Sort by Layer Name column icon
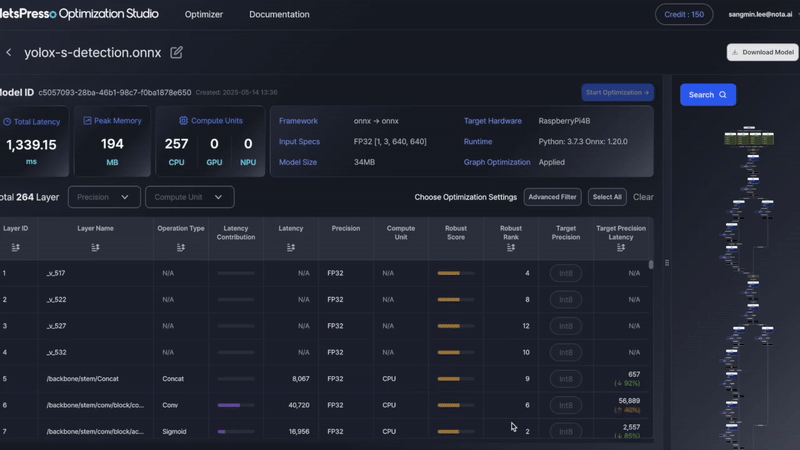 pyautogui.click(x=96, y=247)
